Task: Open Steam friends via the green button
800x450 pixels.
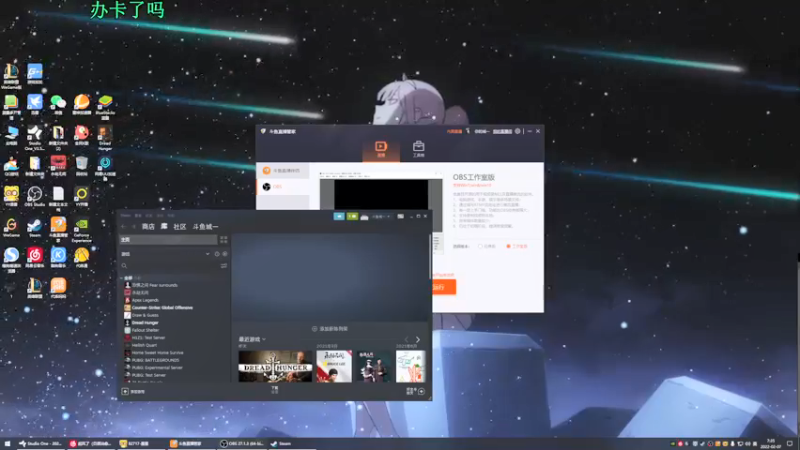Action: pyautogui.click(x=352, y=216)
